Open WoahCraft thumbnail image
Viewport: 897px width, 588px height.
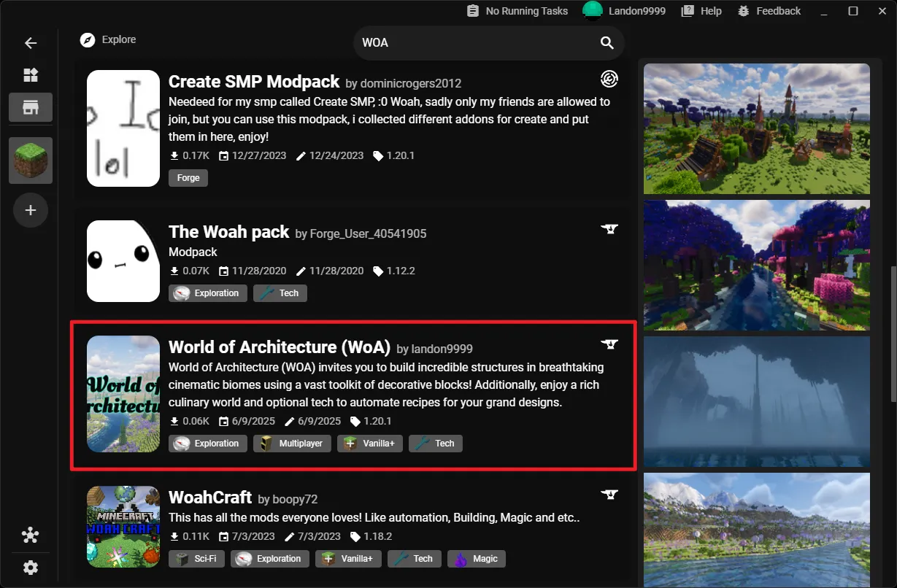pos(123,527)
